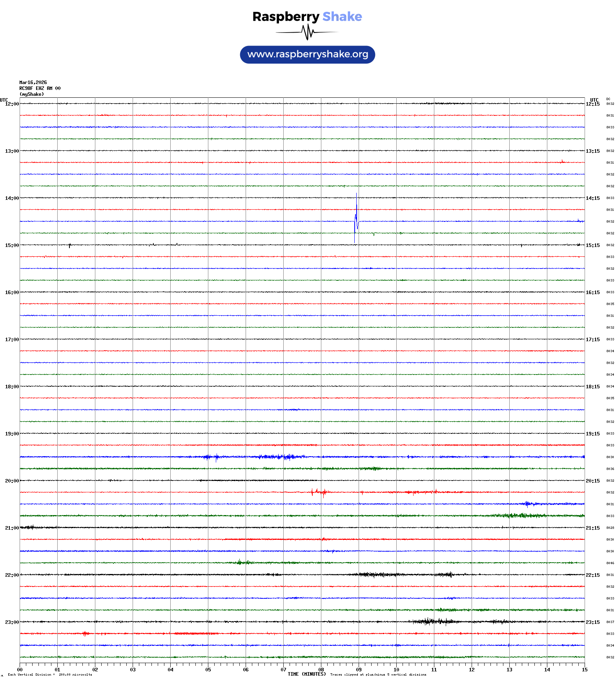Click the Each Vertical Division scale note

50,675
